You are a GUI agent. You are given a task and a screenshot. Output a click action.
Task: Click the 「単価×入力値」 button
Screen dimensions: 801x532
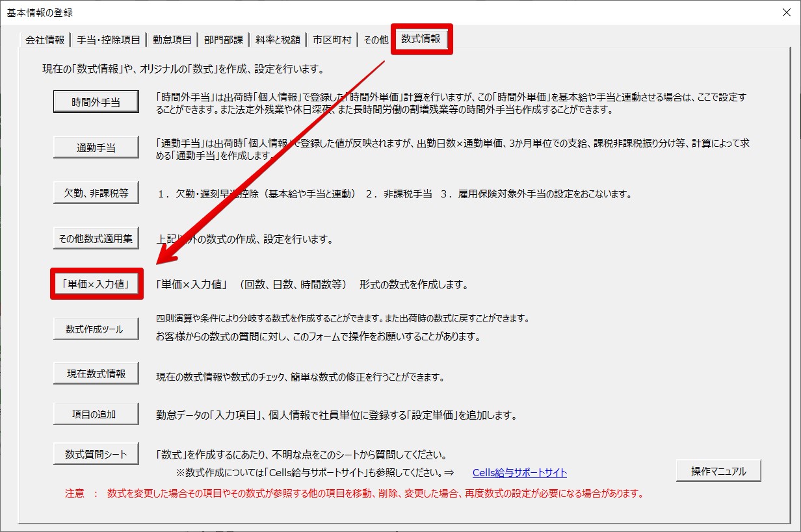pyautogui.click(x=96, y=284)
